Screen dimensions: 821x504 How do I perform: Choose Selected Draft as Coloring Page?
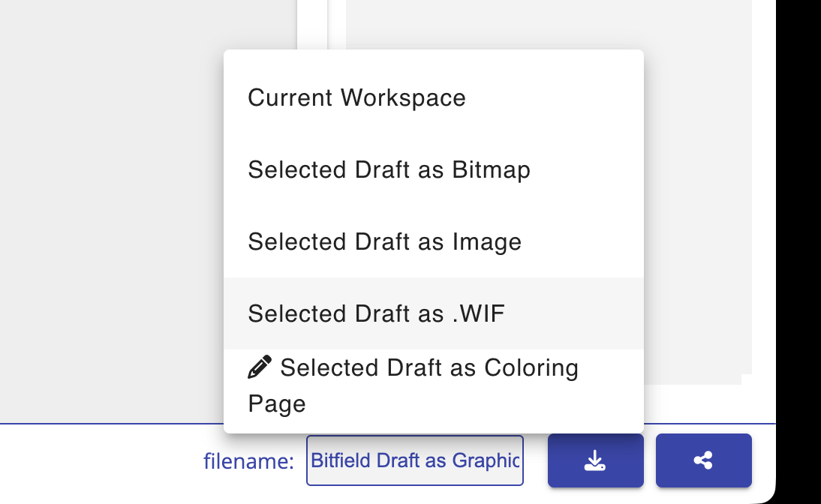point(413,384)
